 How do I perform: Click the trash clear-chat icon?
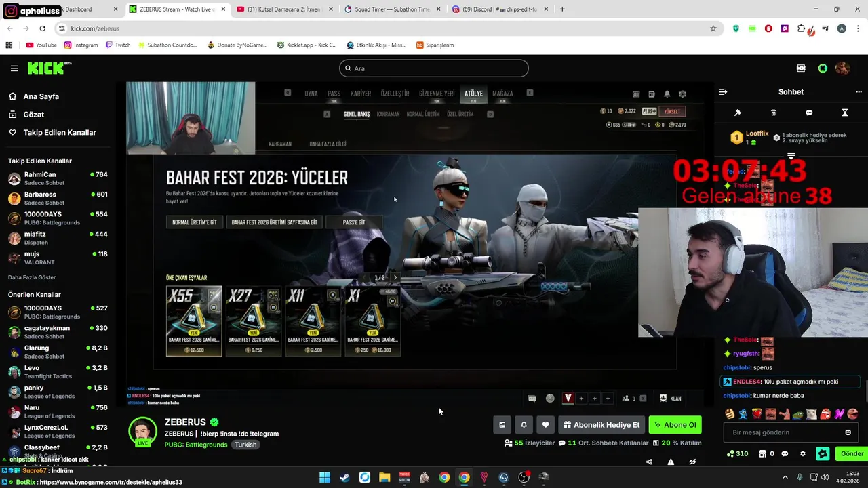pyautogui.click(x=774, y=113)
